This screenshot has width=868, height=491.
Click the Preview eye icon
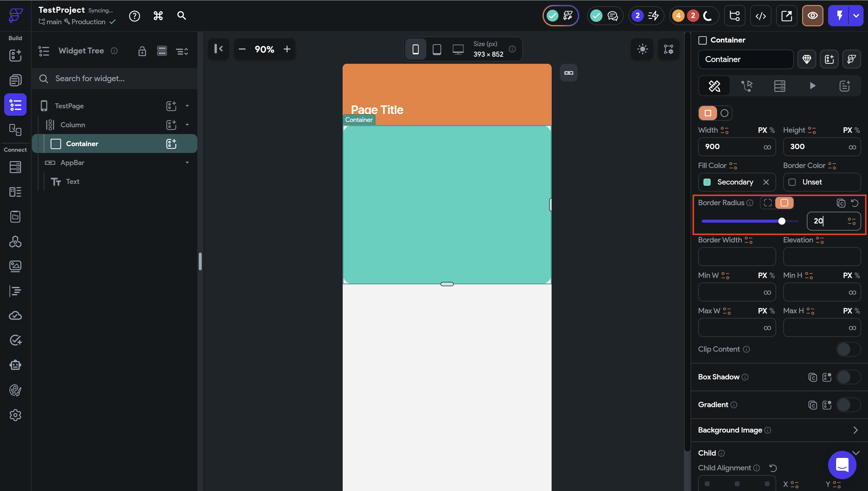coord(812,16)
